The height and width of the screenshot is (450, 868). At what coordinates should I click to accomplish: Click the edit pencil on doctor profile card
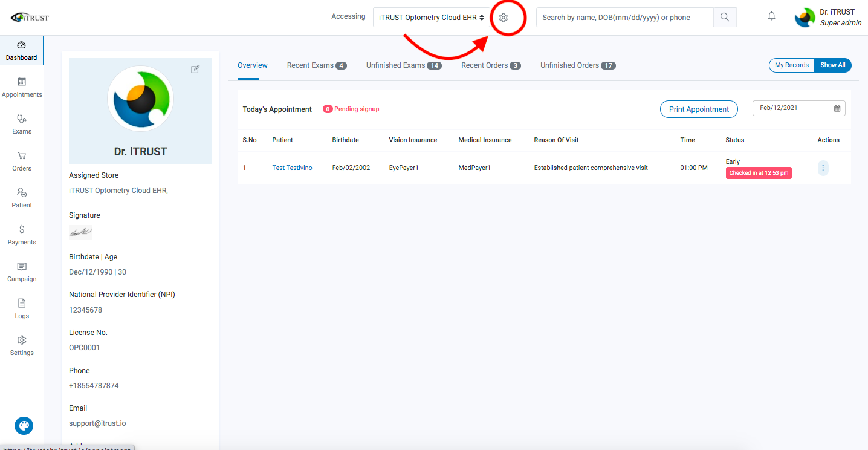pos(195,69)
